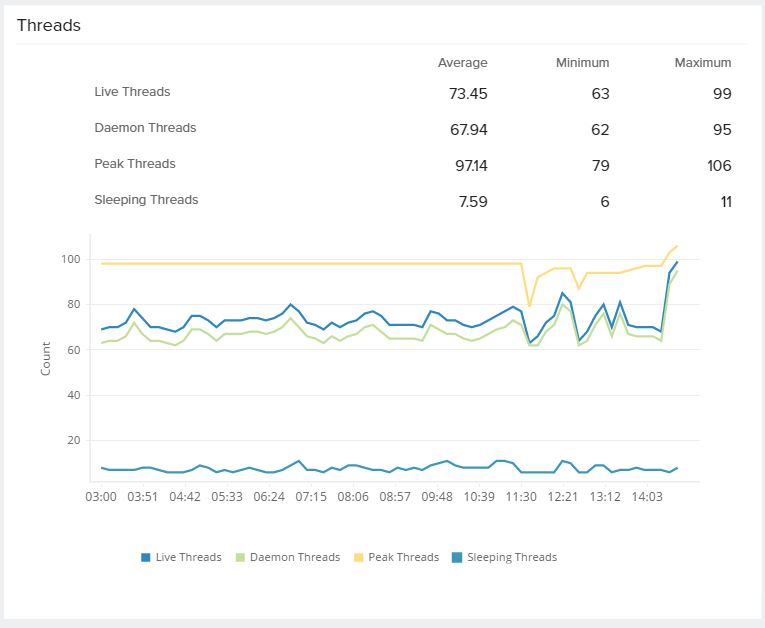Select the Live Threads row in table
Viewport: 765px width, 628px height.
pos(132,92)
